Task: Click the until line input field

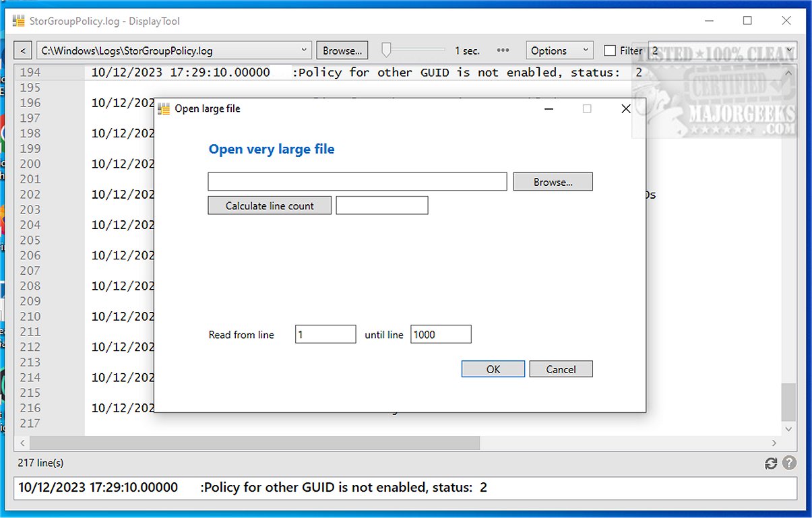Action: click(x=440, y=335)
